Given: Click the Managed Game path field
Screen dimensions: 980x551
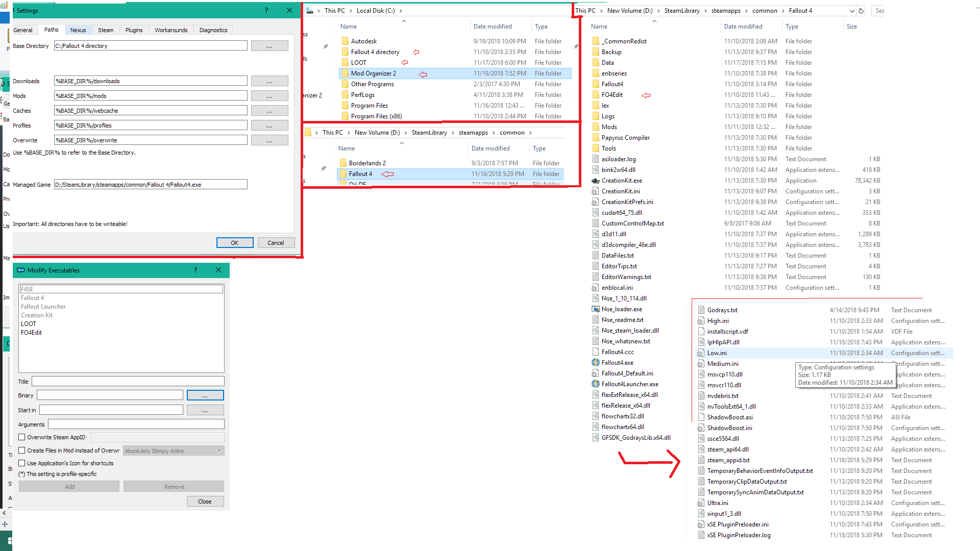Looking at the screenshot, I should tap(151, 185).
